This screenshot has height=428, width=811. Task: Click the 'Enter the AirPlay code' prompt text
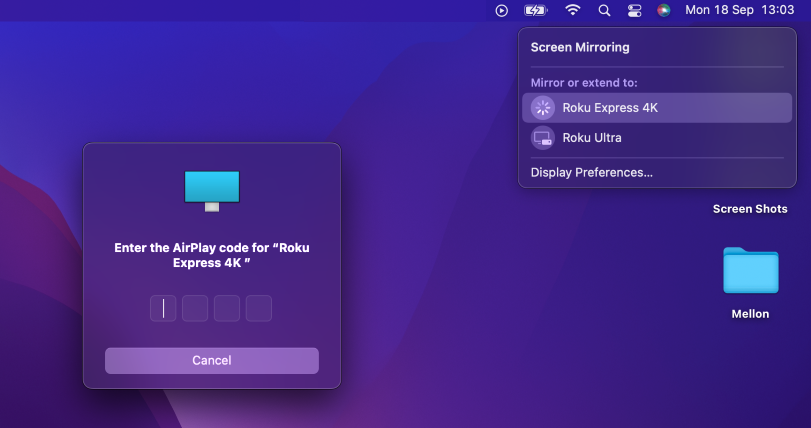pos(212,255)
